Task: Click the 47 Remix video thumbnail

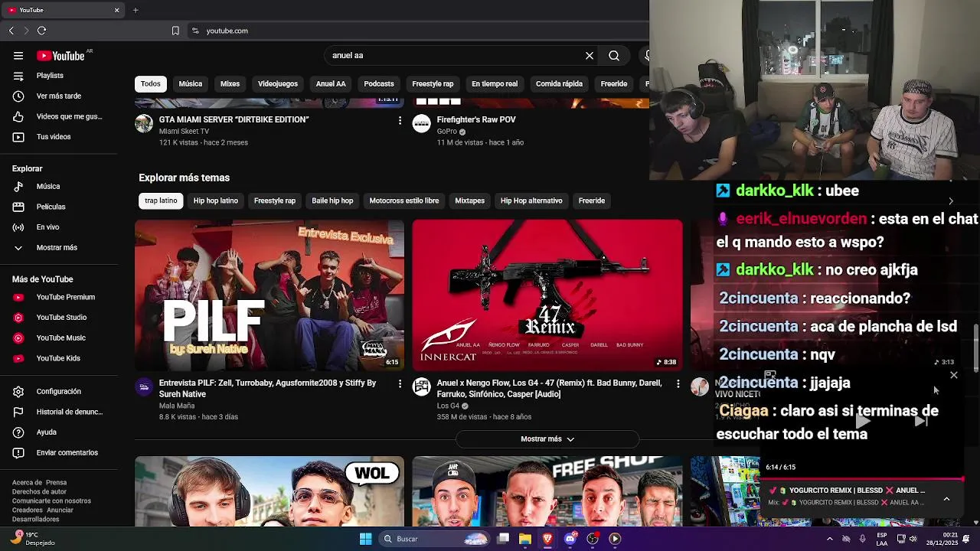Action: 547,295
